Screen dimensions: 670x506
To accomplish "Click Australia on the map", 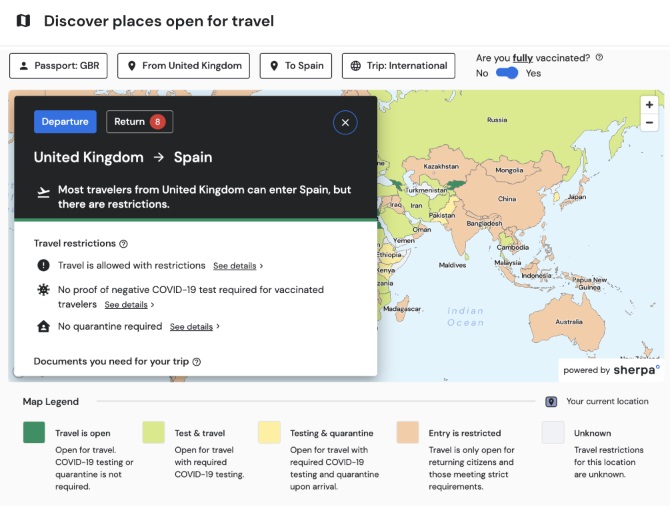I will [x=569, y=321].
